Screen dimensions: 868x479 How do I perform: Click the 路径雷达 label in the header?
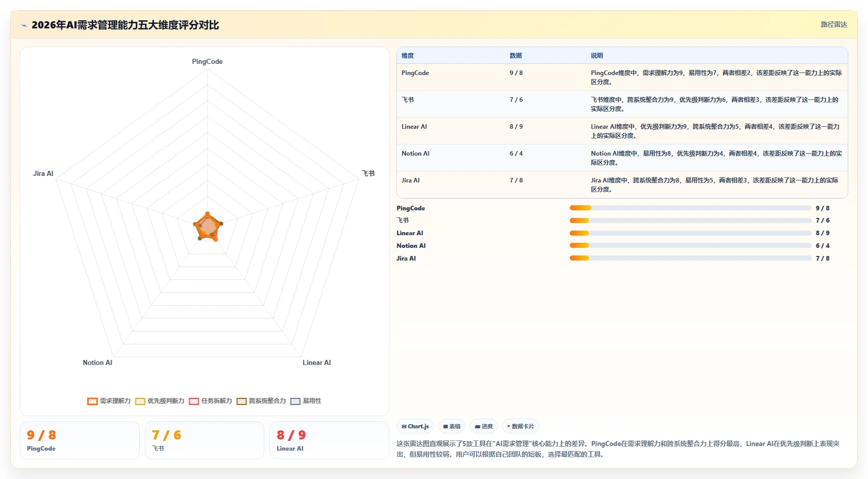(x=834, y=24)
